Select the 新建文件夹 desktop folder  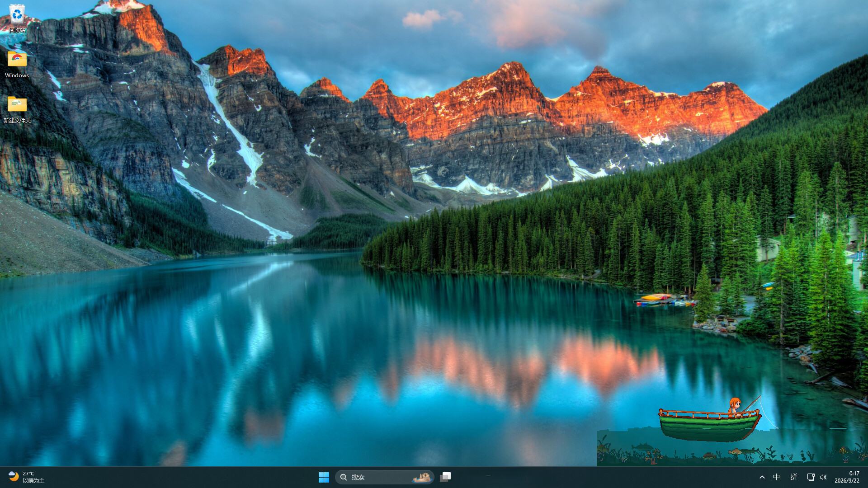click(17, 110)
